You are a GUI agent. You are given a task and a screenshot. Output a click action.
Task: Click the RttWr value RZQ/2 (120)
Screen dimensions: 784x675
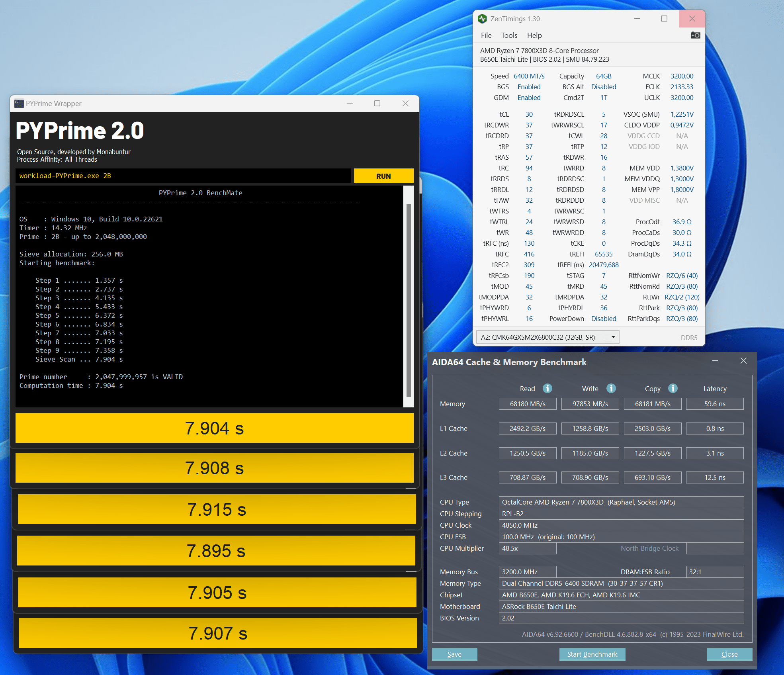682,297
